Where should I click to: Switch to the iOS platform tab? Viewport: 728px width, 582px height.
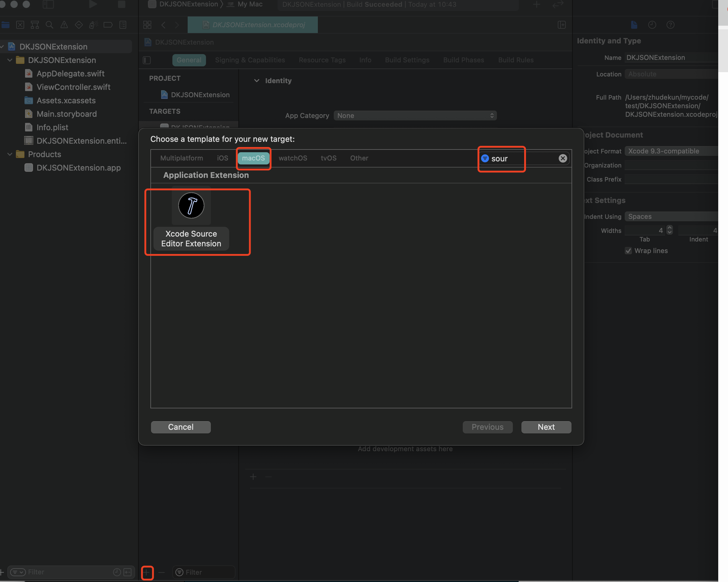[x=222, y=158]
